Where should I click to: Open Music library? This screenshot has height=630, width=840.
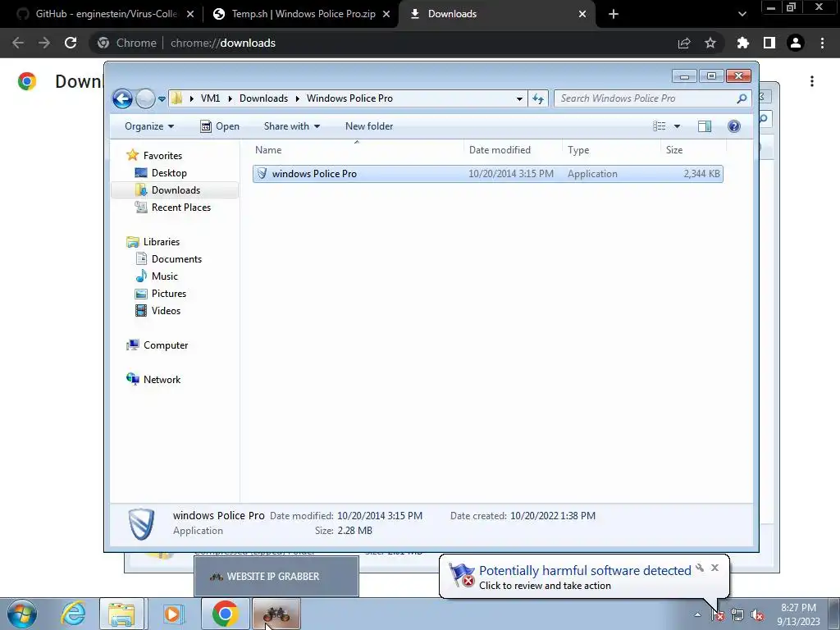click(164, 276)
